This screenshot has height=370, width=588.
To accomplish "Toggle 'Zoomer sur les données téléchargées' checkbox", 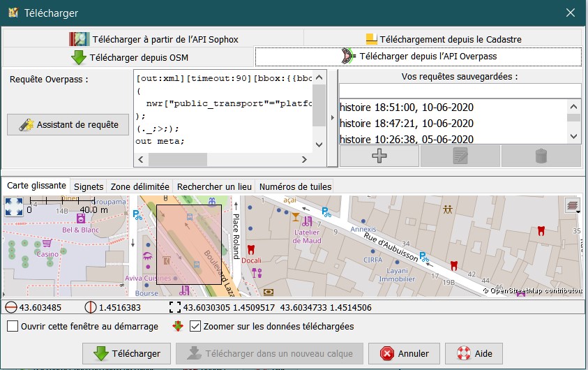I will (195, 326).
